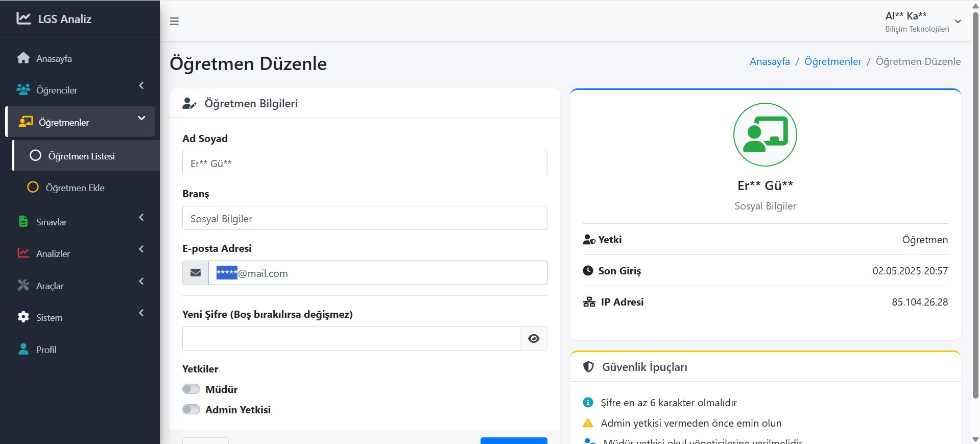Click the green teacher avatar icon
Image resolution: width=980 pixels, height=444 pixels.
[x=764, y=135]
